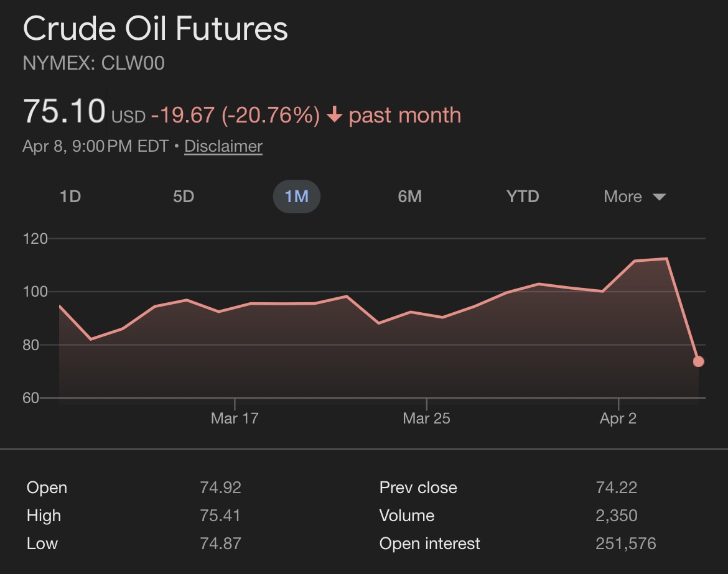The width and height of the screenshot is (728, 574).
Task: Click the Mar 25 axis label
Action: (426, 419)
